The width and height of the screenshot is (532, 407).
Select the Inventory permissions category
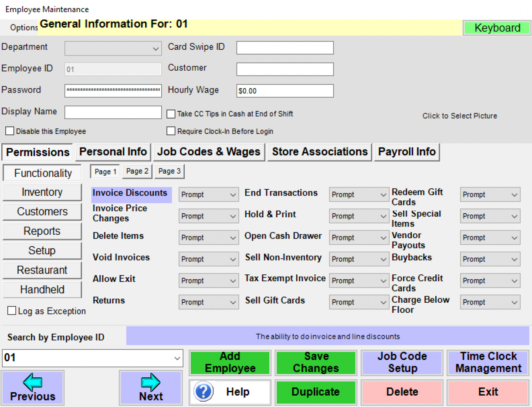pyautogui.click(x=42, y=192)
